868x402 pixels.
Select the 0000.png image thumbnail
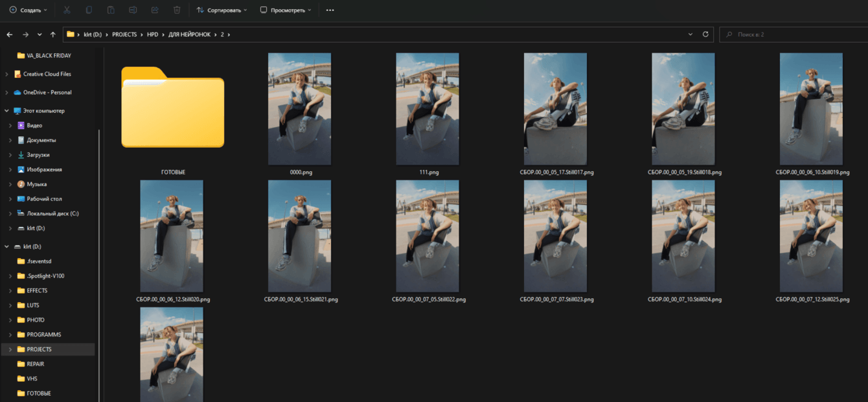[x=299, y=109]
